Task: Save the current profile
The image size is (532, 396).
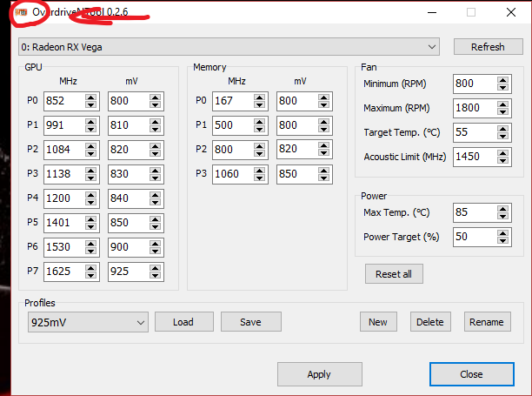Action: pos(251,322)
